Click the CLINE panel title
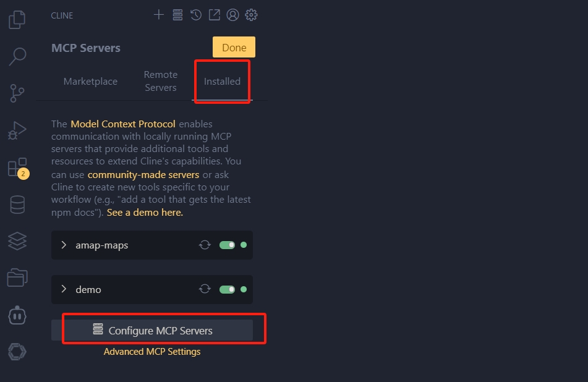The width and height of the screenshot is (588, 382). [x=62, y=15]
